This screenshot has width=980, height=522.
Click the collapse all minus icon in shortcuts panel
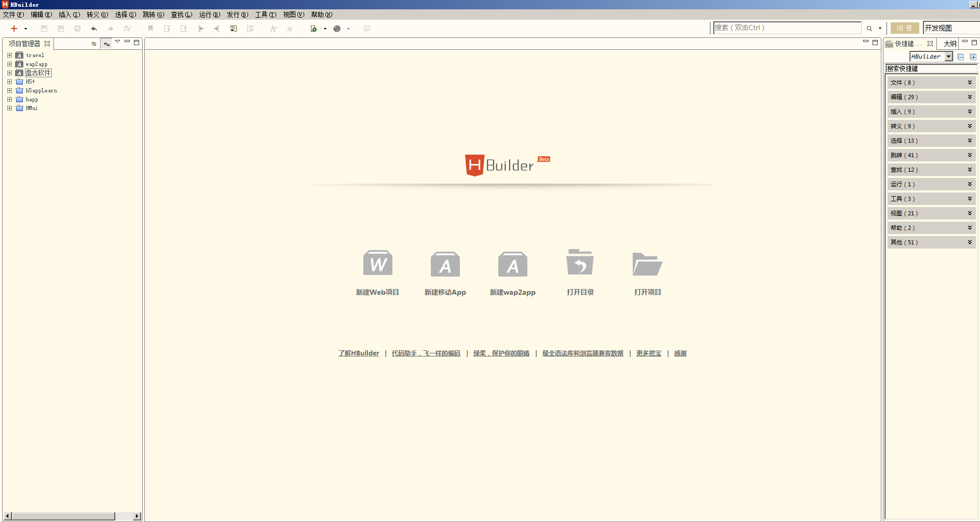[961, 57]
